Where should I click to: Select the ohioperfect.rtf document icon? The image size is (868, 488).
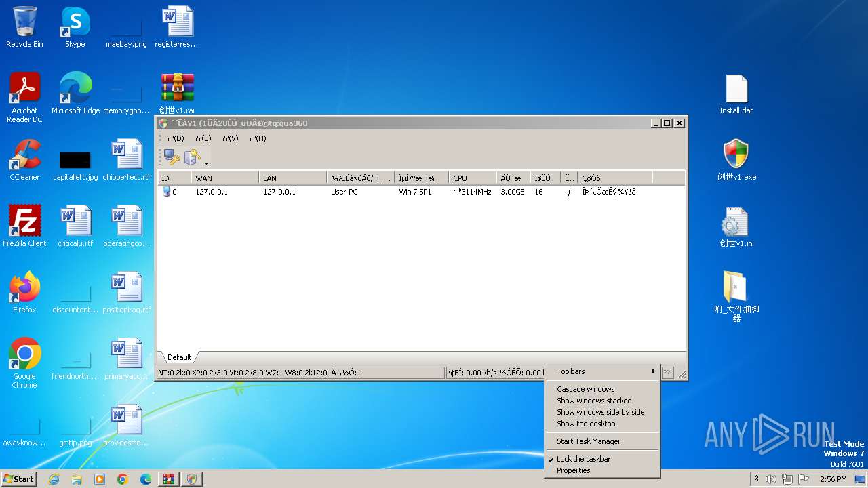click(126, 160)
